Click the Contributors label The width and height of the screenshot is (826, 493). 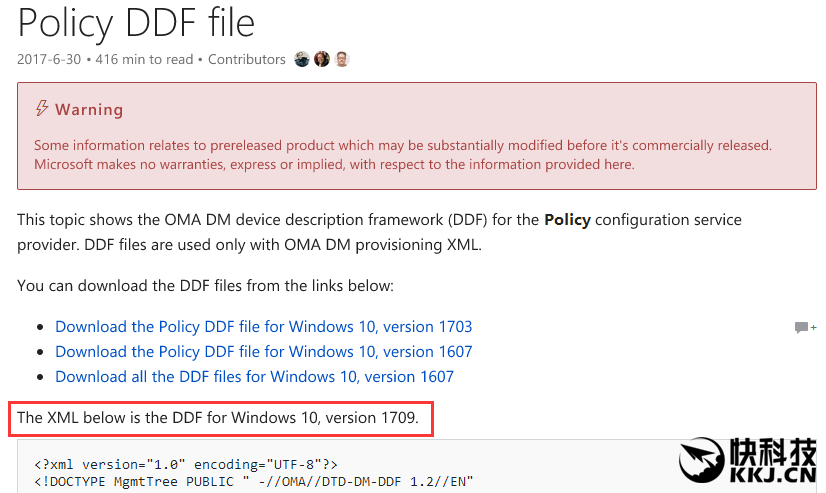246,59
